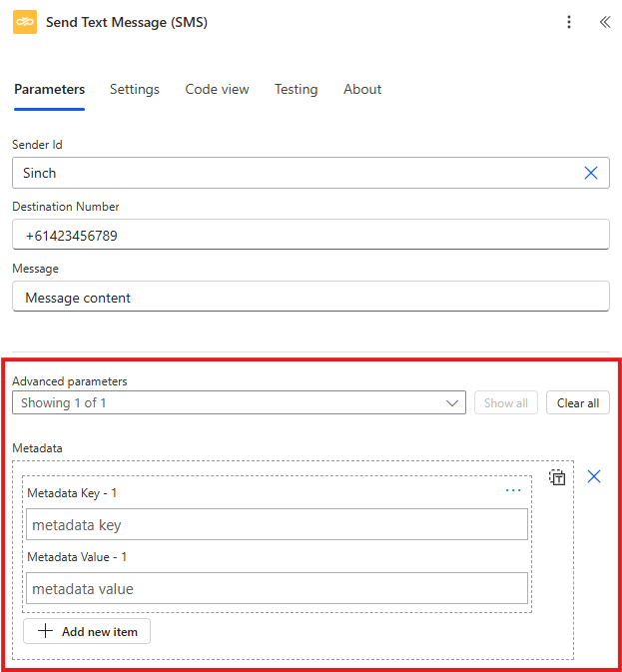Go to the Code view tab
The width and height of the screenshot is (622, 672).
click(217, 89)
